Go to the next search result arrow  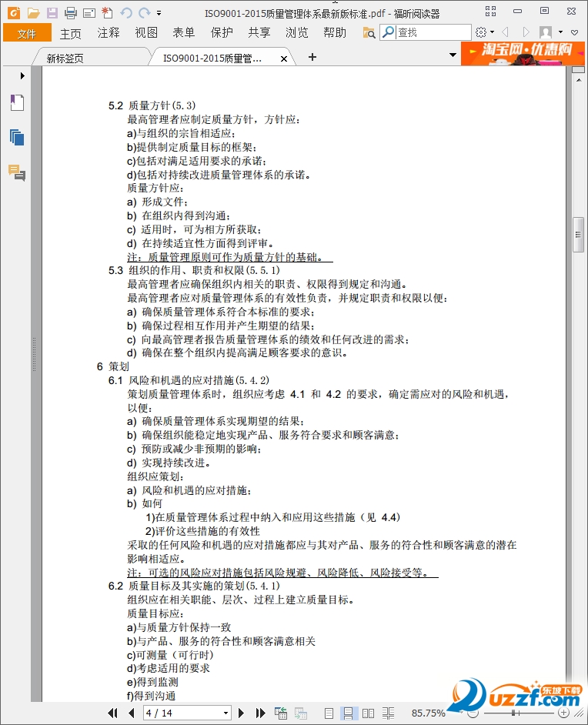(x=526, y=32)
